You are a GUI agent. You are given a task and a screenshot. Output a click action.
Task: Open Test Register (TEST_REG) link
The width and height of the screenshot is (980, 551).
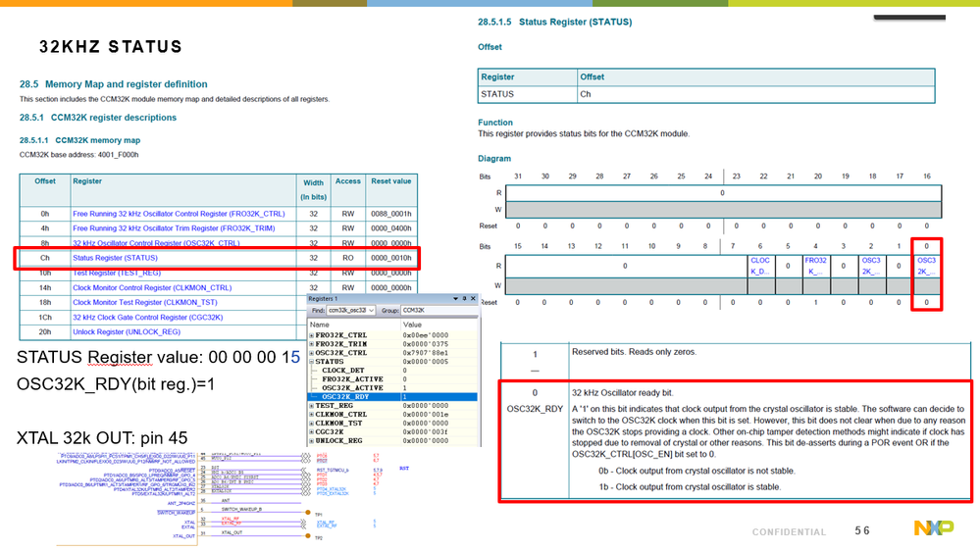pos(117,273)
